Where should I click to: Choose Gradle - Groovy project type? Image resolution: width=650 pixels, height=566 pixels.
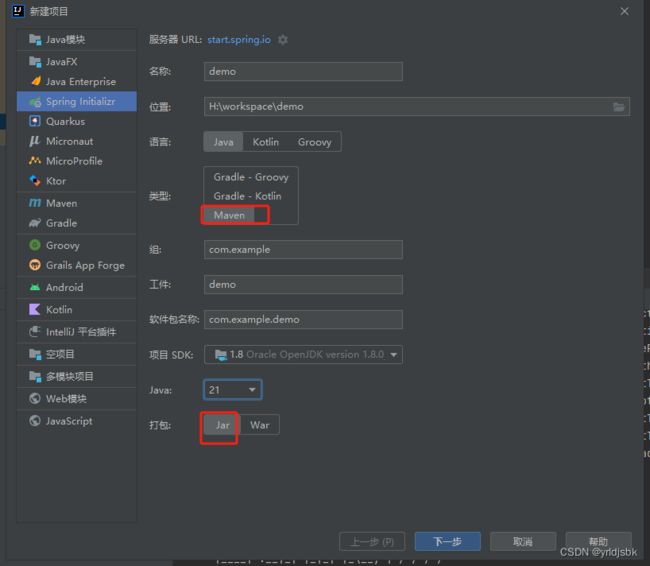(251, 177)
